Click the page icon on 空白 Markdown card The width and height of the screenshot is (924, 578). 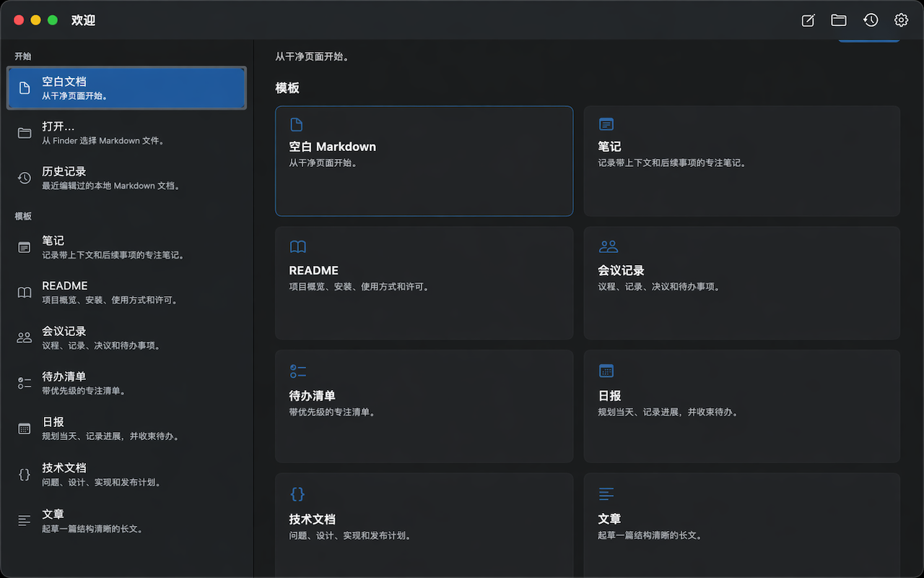click(297, 124)
